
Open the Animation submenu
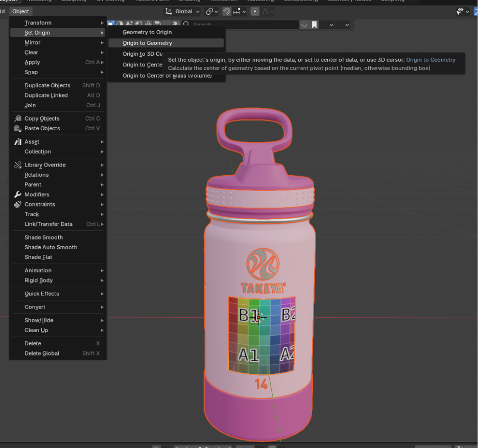click(58, 271)
